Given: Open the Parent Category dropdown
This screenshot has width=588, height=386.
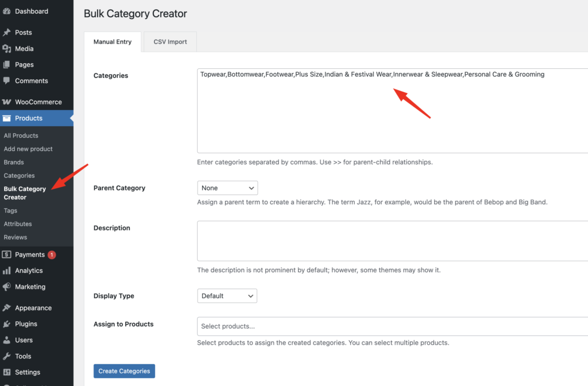Looking at the screenshot, I should click(x=227, y=188).
